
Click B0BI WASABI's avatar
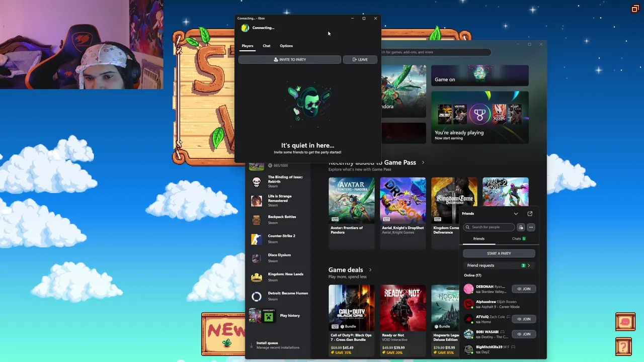pos(469,334)
